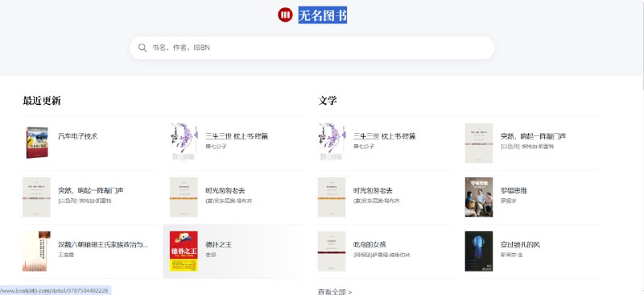Click author 唐七公子 under 文学
This screenshot has width=644, height=295.
(364, 146)
